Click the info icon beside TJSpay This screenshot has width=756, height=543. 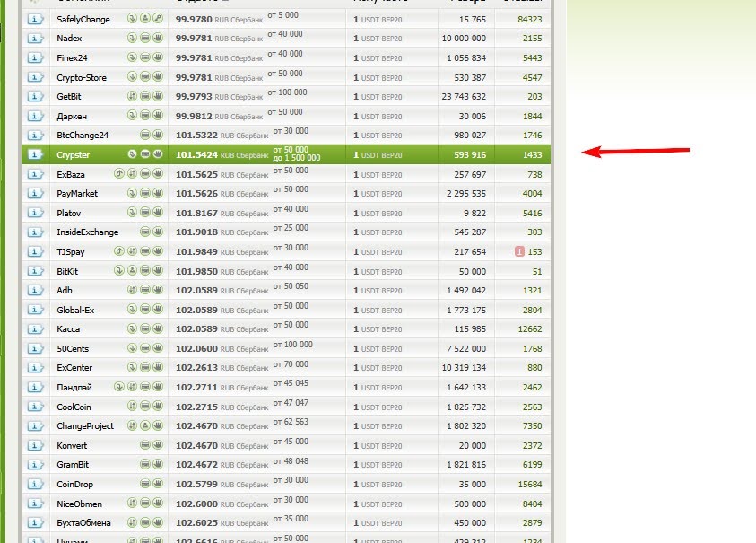(x=35, y=251)
